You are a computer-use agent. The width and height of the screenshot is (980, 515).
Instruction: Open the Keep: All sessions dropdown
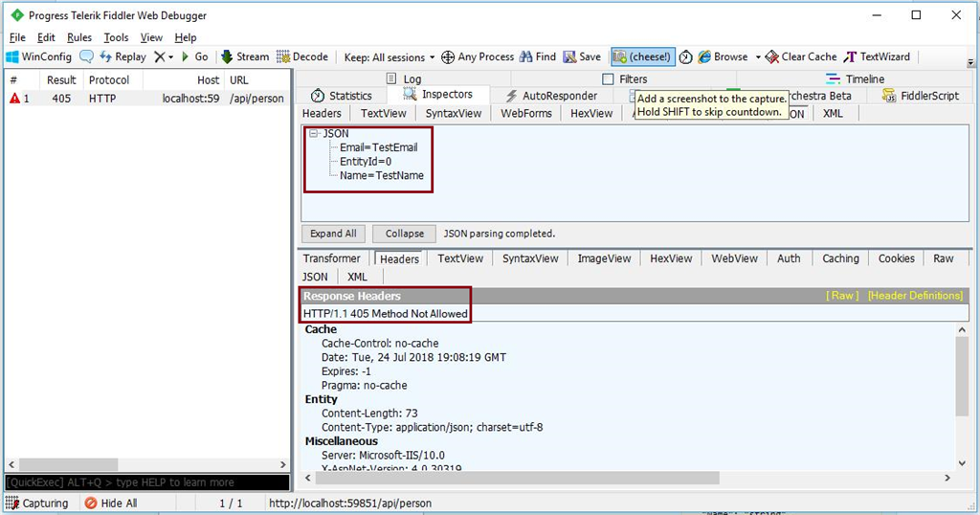[389, 57]
